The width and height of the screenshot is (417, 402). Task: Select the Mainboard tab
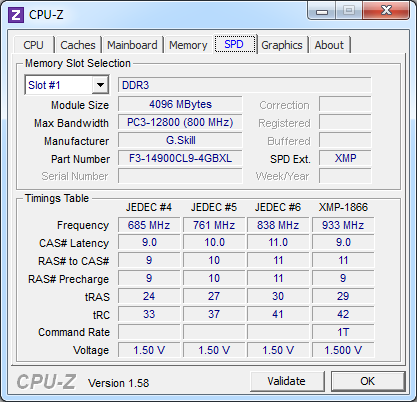(132, 45)
